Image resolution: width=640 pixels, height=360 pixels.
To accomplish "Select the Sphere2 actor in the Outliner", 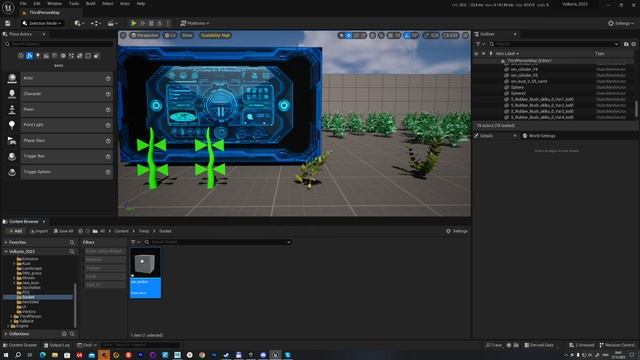I will tap(518, 93).
